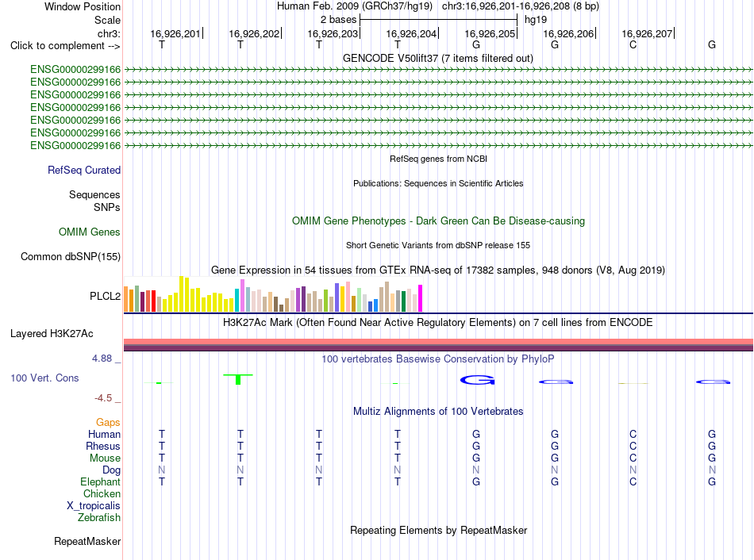Click the hg19 label beside scale bar
The image size is (754, 560).
(536, 20)
